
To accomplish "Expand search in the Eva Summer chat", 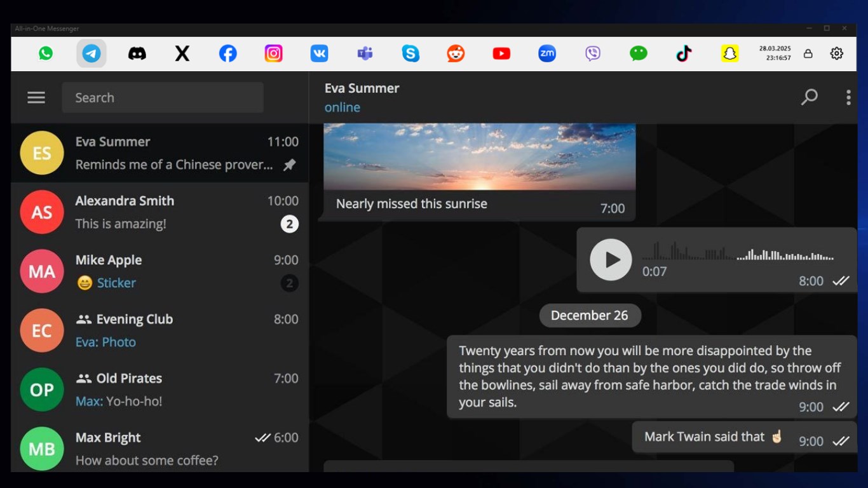I will (x=810, y=97).
